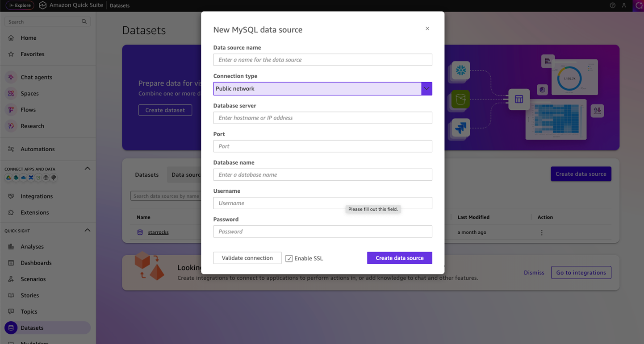This screenshot has height=344, width=644.
Task: Click the Dashboards icon in sidebar
Action: (11, 263)
